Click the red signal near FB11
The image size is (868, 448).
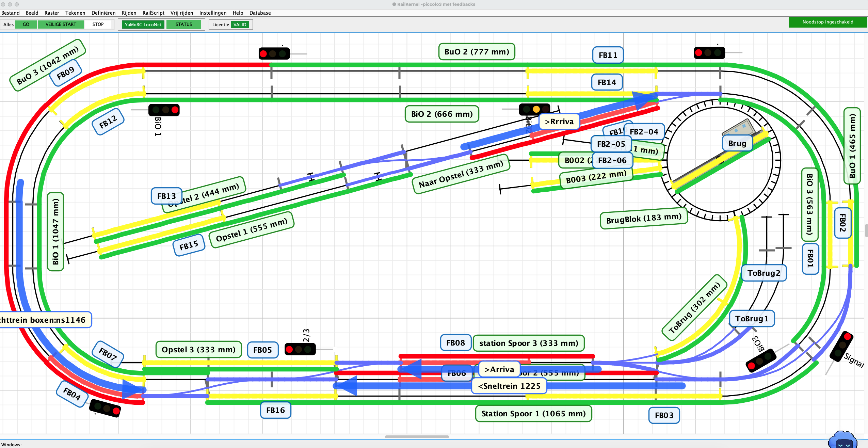pyautogui.click(x=709, y=53)
